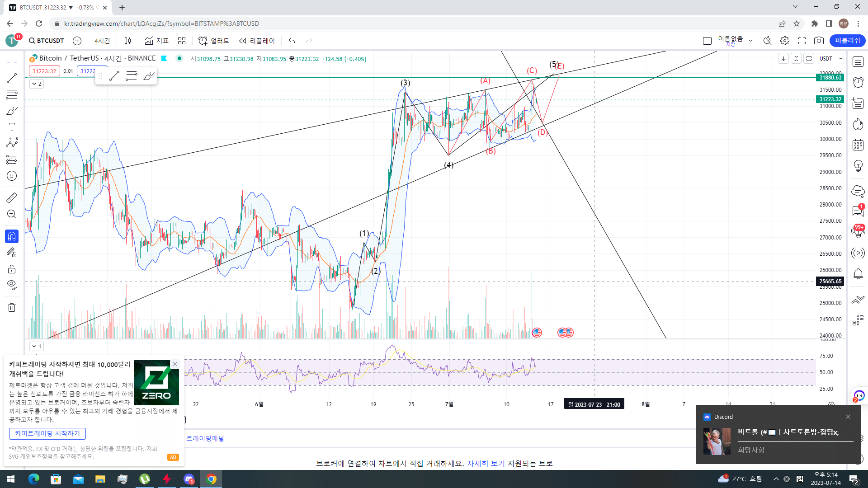Toggle magnet mode for drawings
868x488 pixels.
(12, 236)
